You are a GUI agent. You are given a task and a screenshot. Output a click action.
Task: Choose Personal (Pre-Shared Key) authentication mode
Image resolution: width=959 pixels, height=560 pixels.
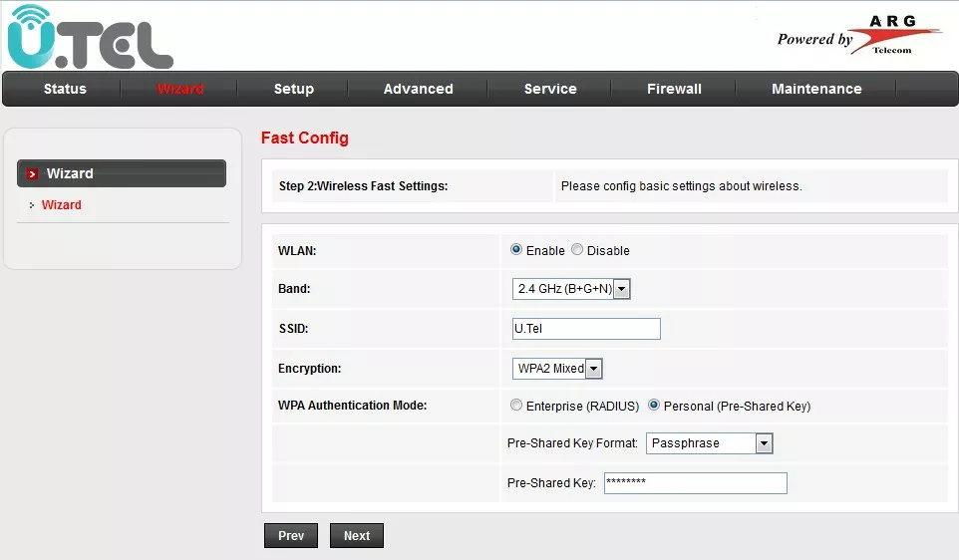pyautogui.click(x=654, y=406)
